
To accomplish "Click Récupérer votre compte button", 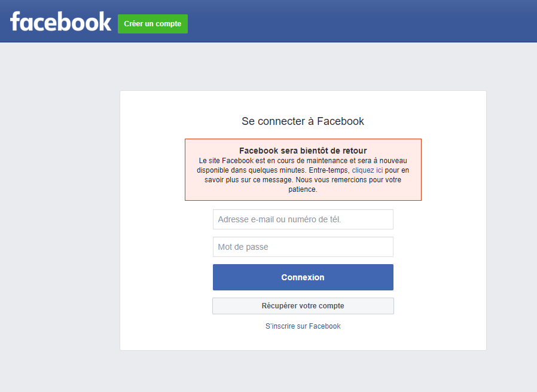I will click(x=303, y=306).
